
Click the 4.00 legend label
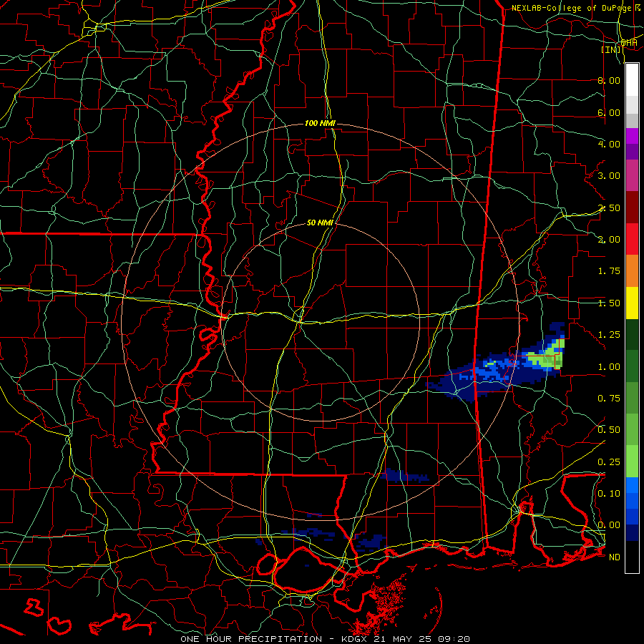point(609,144)
